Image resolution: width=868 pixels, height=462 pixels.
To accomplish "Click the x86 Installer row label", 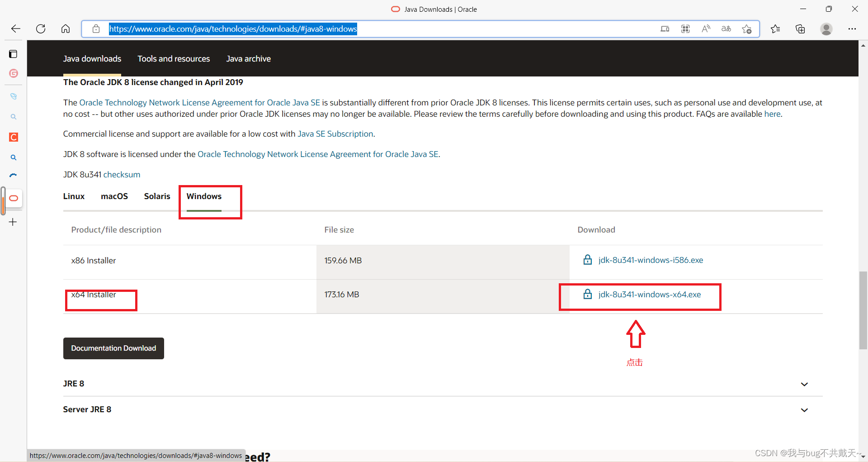I will click(94, 261).
